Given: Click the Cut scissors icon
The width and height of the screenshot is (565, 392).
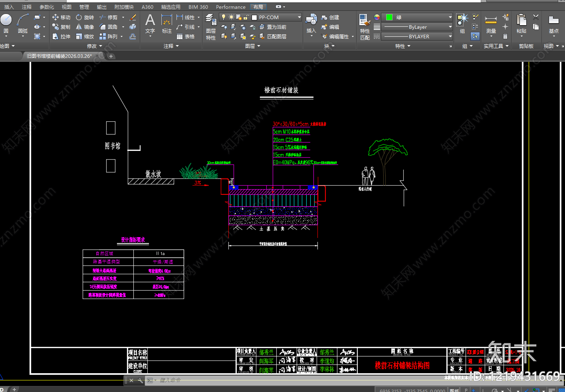Looking at the screenshot, I should coord(536,17).
